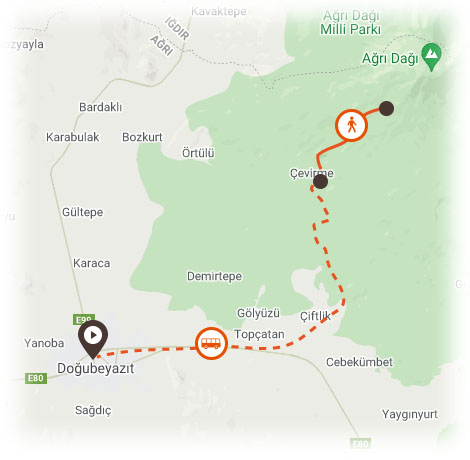
Task: Click the Örtülü village label
Action: click(198, 153)
